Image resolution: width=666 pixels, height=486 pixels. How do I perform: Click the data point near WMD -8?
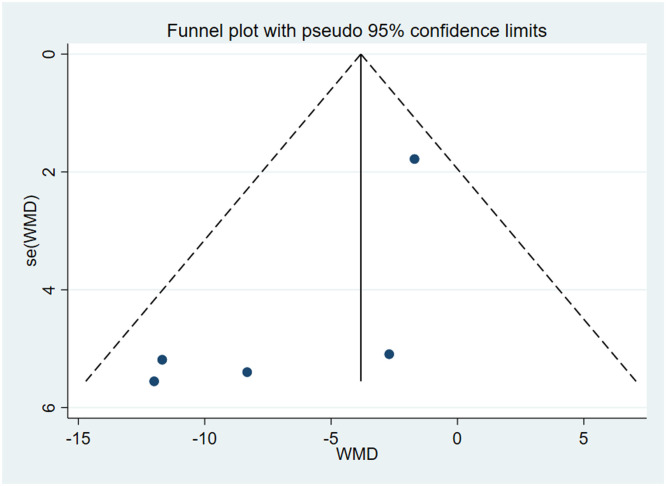pyautogui.click(x=247, y=372)
